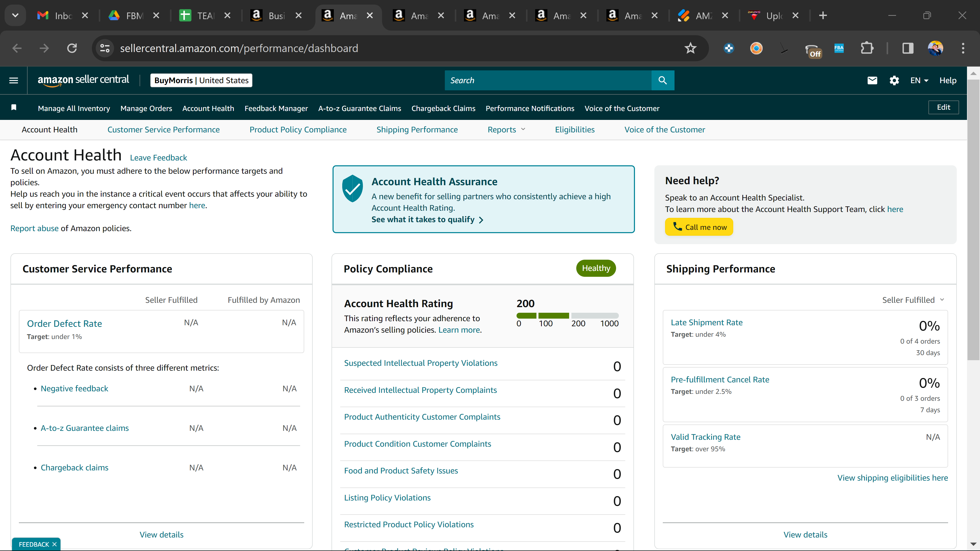The height and width of the screenshot is (551, 980).
Task: Click the Account Health Assurance shield icon
Action: click(x=352, y=188)
